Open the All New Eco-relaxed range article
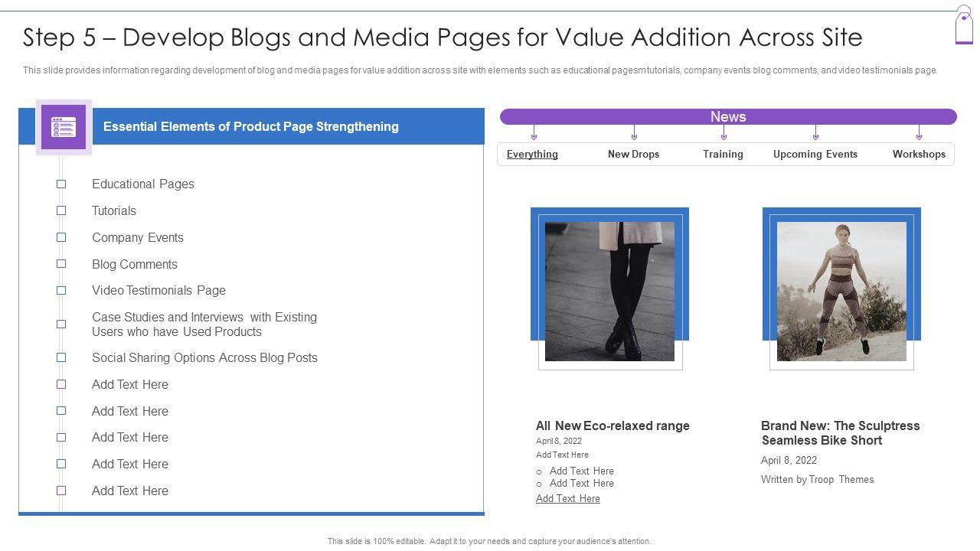980x551 pixels. pos(612,425)
